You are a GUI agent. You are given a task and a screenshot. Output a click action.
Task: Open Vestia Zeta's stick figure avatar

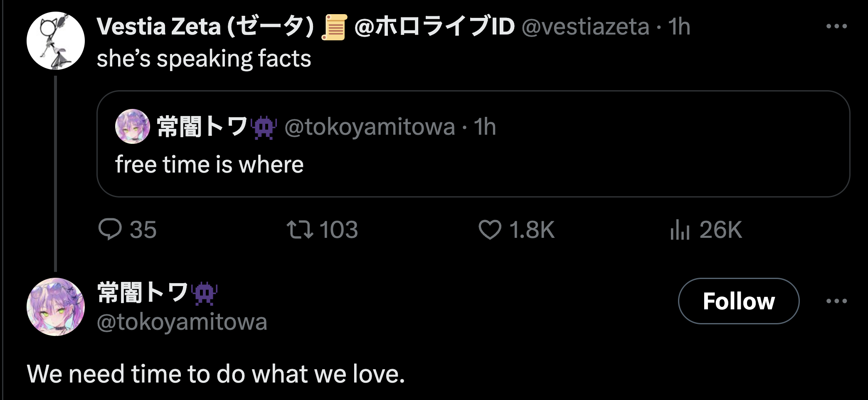coord(56,41)
